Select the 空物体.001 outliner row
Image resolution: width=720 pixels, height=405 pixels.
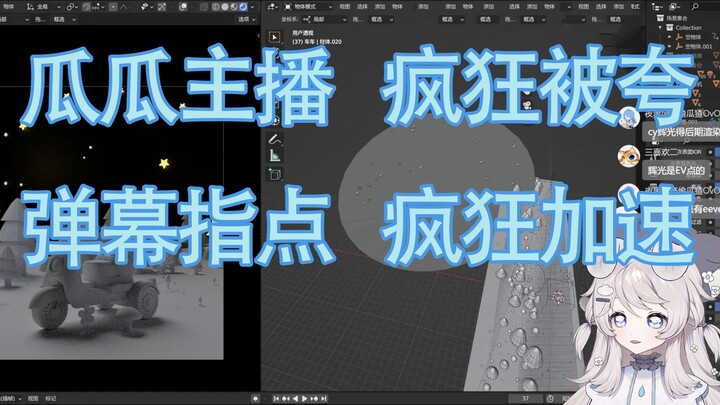(x=692, y=46)
